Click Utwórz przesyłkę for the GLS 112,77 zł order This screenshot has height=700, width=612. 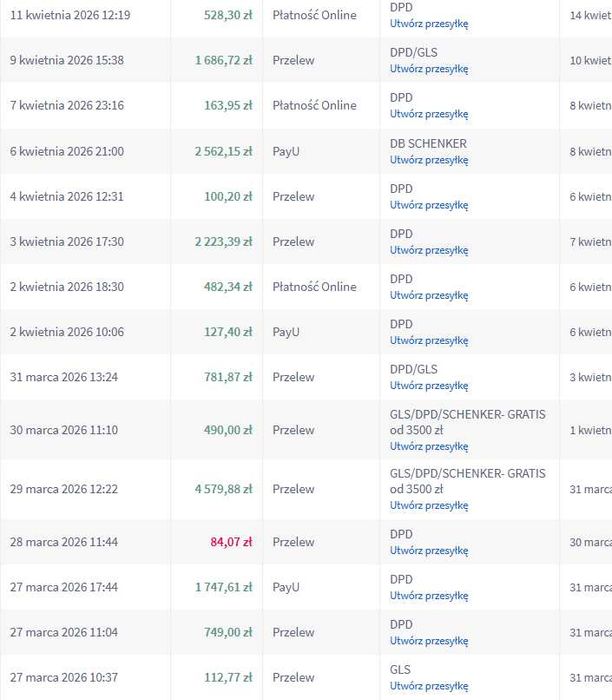pos(429,685)
